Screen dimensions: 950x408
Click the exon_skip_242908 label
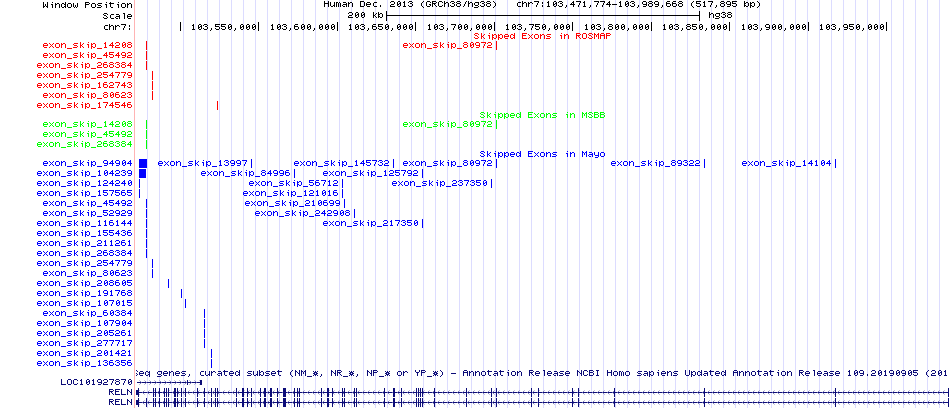click(x=302, y=213)
